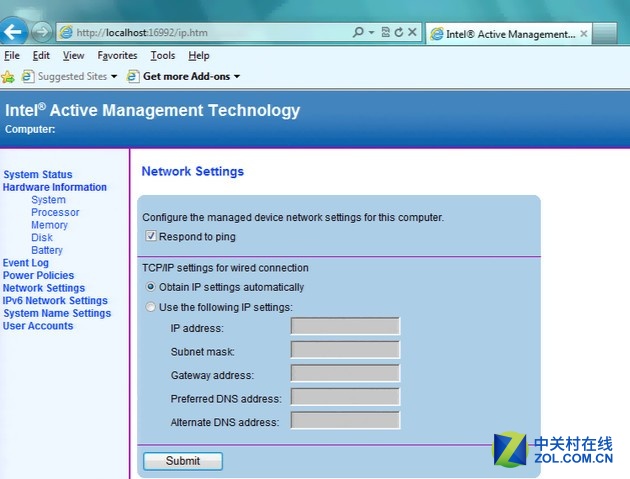Click the Alternate DNS address field

345,420
